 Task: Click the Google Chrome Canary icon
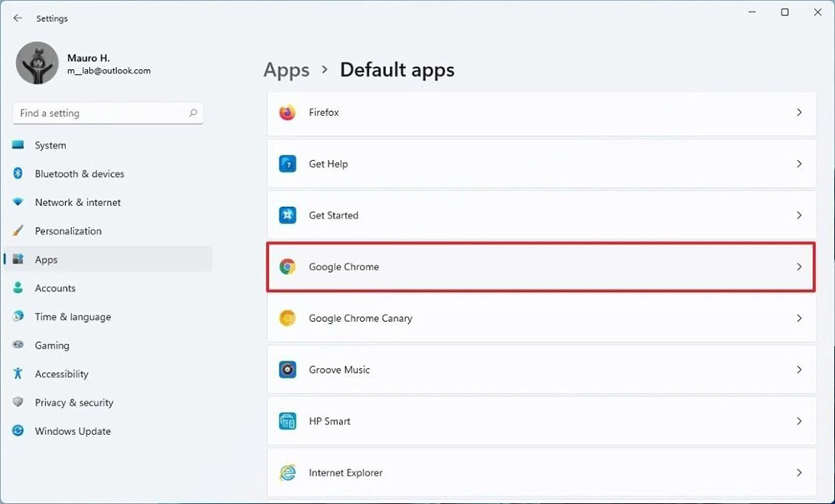[287, 318]
